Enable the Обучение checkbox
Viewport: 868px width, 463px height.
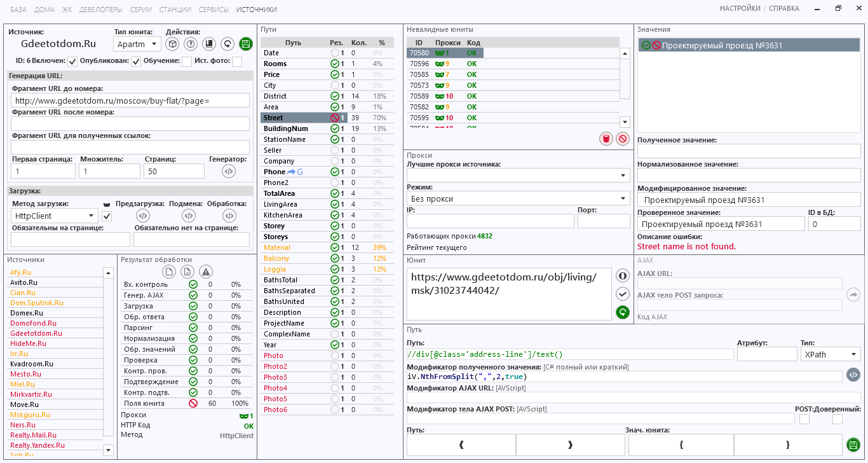coord(187,62)
